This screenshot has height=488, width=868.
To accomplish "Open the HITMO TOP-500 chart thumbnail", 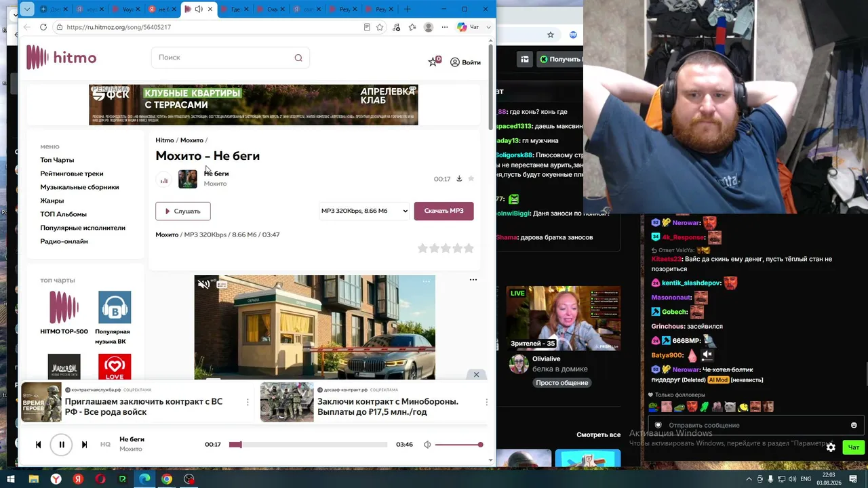I will pyautogui.click(x=64, y=307).
